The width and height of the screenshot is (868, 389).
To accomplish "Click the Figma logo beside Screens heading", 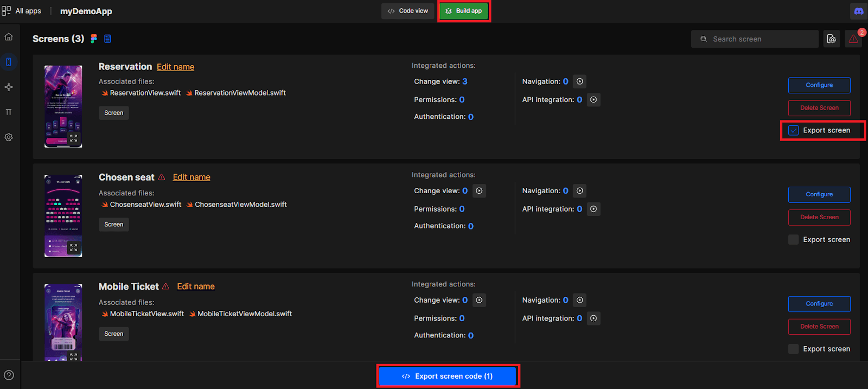I will coord(94,39).
